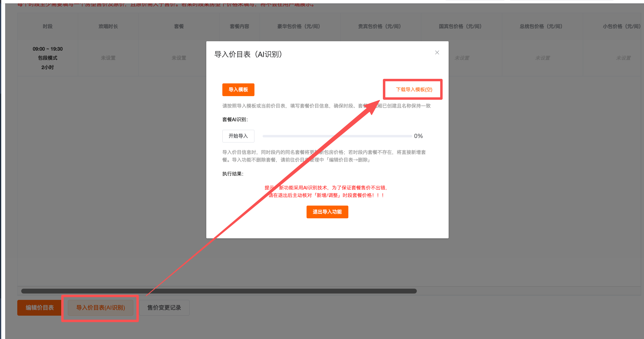The width and height of the screenshot is (644, 339).
Task: Click the horizontal scrollbar under the price table
Action: (219, 291)
